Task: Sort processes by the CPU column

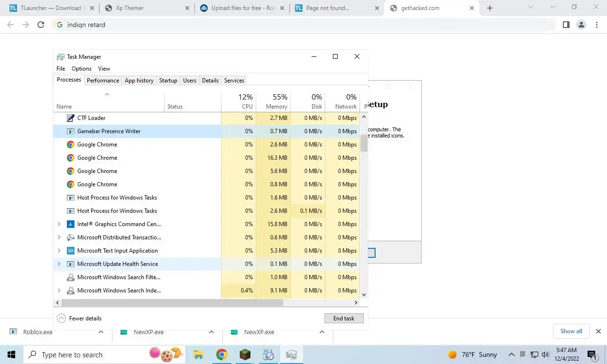Action: point(239,101)
